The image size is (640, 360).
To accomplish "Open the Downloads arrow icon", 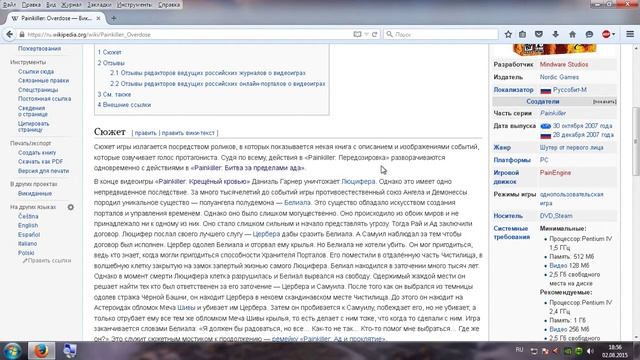I will tap(556, 34).
